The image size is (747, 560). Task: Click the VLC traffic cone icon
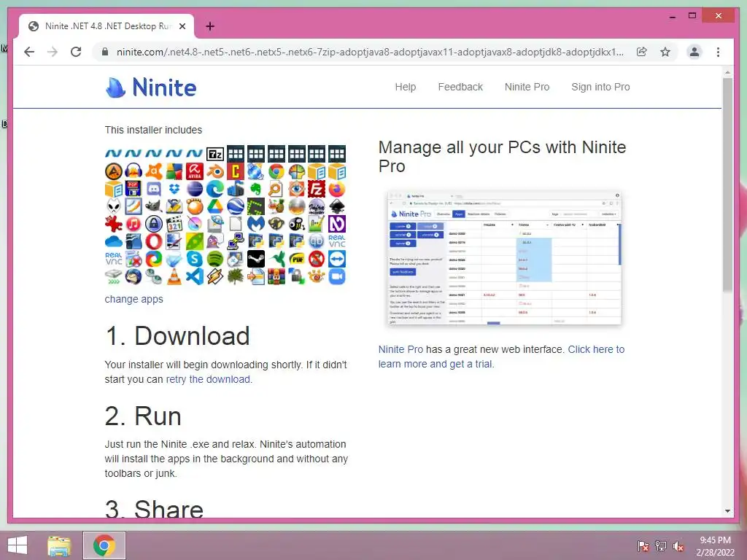174,276
